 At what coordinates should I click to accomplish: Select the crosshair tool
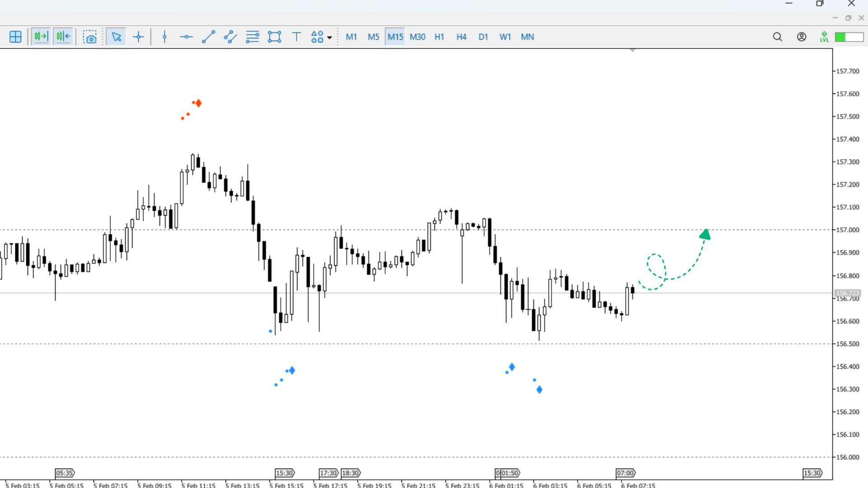[138, 37]
